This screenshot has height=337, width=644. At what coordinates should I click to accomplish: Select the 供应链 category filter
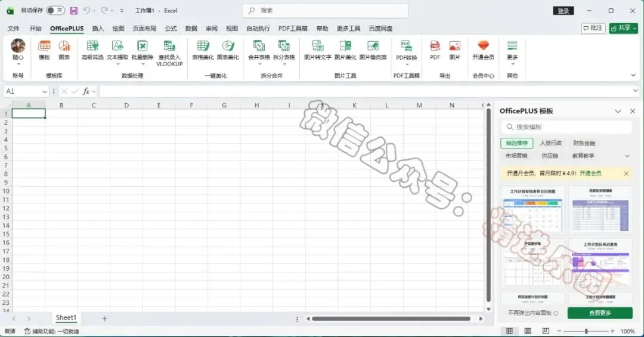point(550,156)
